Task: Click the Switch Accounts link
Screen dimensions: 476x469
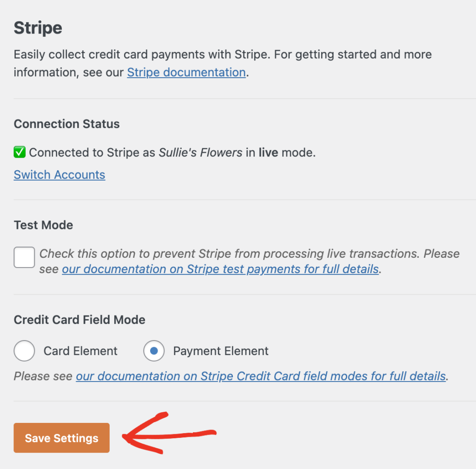Action: coord(59,174)
